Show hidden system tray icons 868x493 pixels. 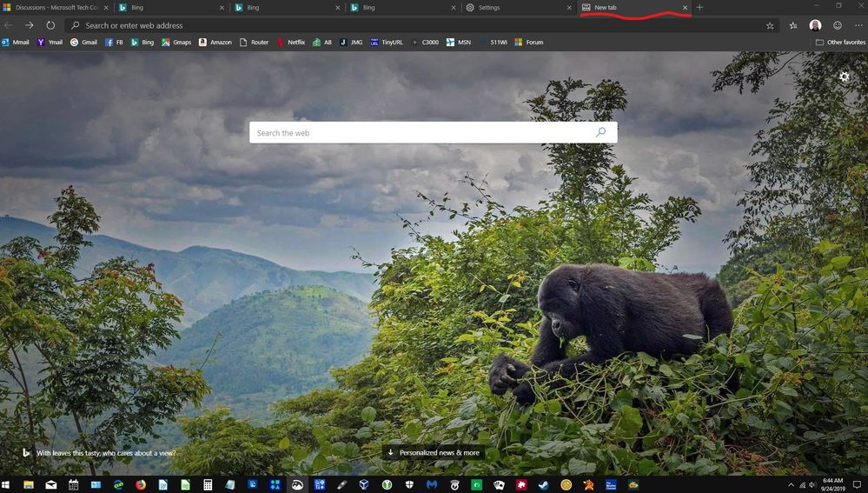pos(791,484)
